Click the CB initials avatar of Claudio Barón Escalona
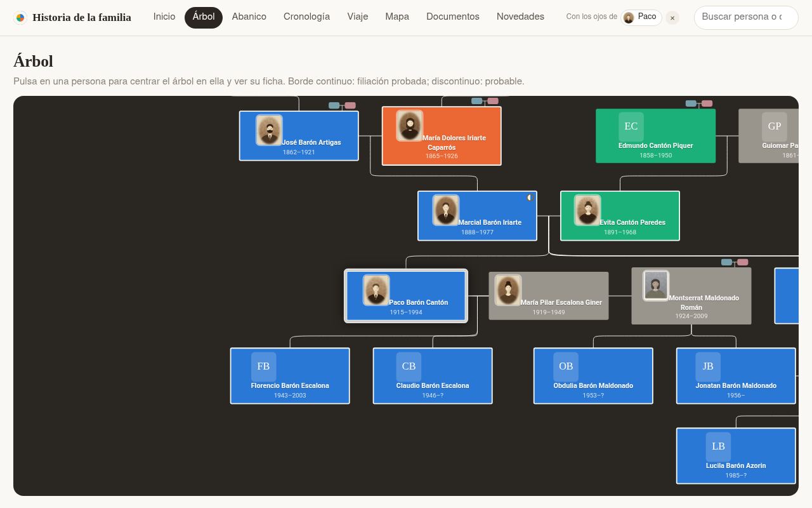This screenshot has width=812, height=508. [x=409, y=366]
